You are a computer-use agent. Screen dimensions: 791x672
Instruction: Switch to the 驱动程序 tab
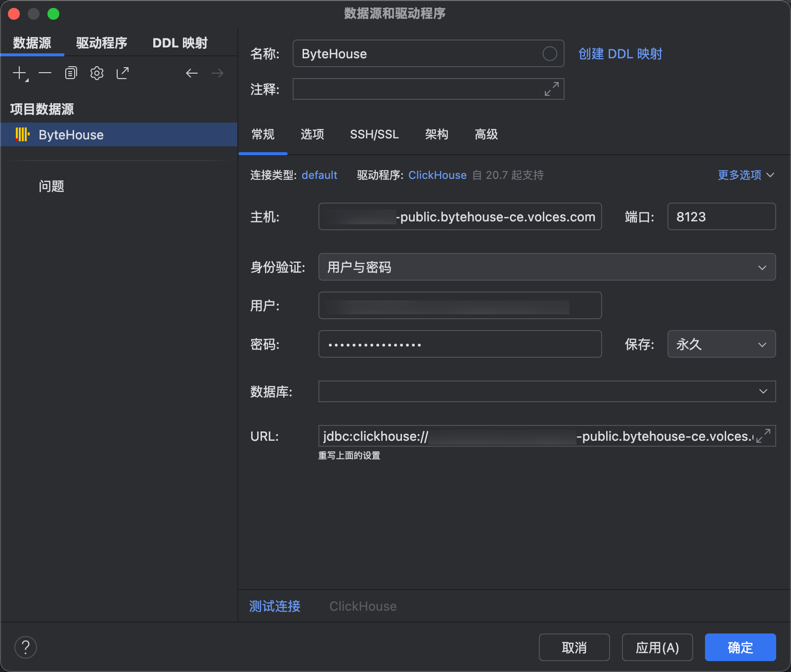pos(102,43)
